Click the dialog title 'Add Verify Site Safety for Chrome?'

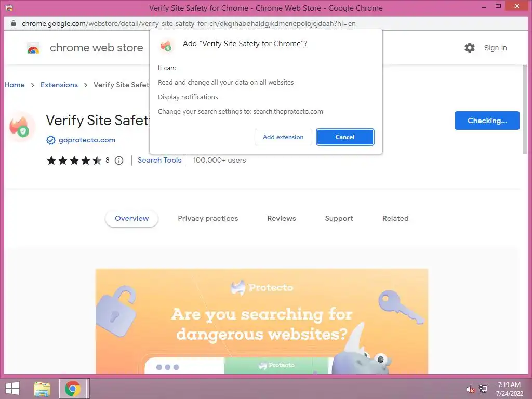pyautogui.click(x=245, y=44)
